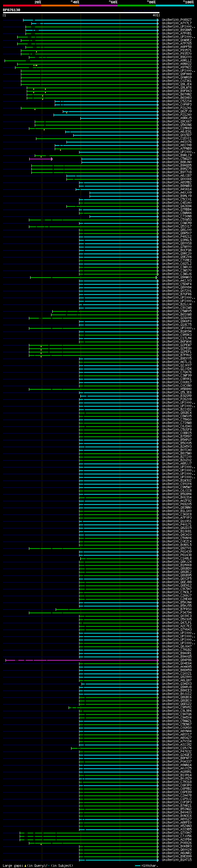
Task: Open hit UniRef100_Q2PEW7
Action: [x=176, y=345]
